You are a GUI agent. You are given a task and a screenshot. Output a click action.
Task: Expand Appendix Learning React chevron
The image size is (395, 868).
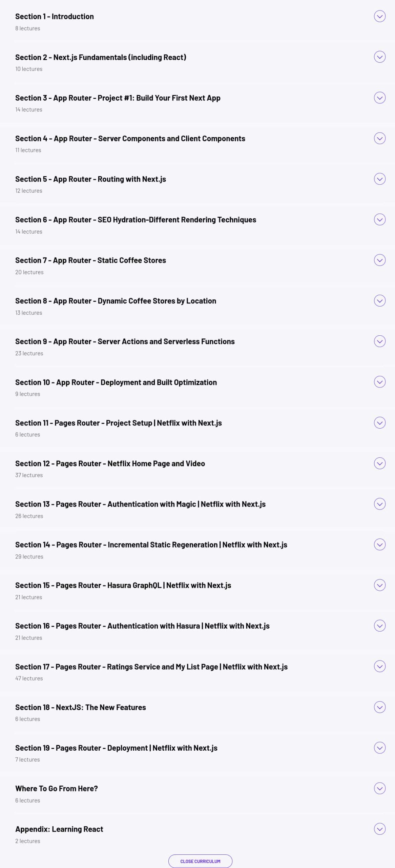[x=379, y=829]
